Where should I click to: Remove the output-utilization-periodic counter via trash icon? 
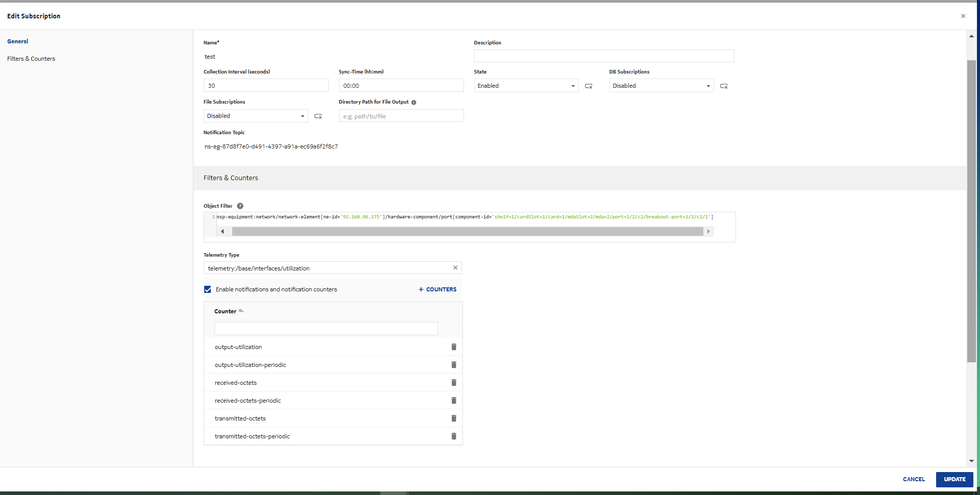pyautogui.click(x=453, y=365)
